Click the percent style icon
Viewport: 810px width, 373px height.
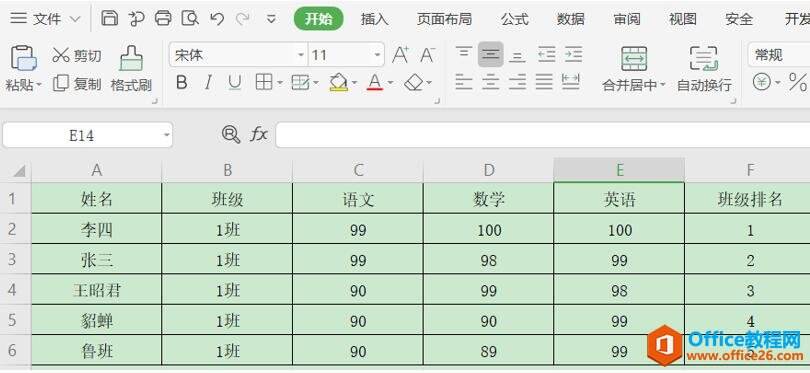[x=798, y=82]
